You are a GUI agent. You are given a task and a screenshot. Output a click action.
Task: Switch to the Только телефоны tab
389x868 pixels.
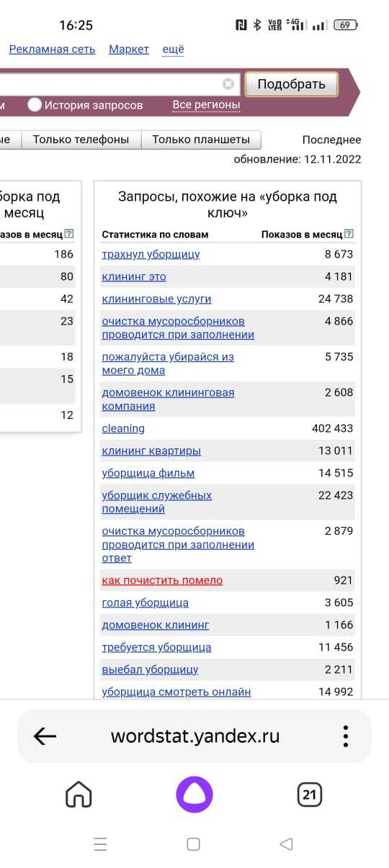(x=81, y=140)
